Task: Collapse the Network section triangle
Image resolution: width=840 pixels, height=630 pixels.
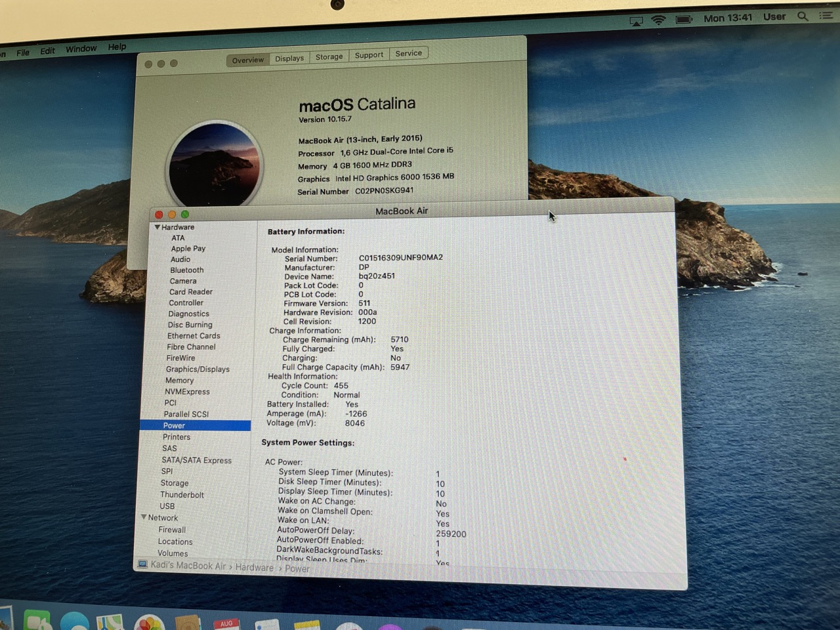Action: pyautogui.click(x=144, y=517)
